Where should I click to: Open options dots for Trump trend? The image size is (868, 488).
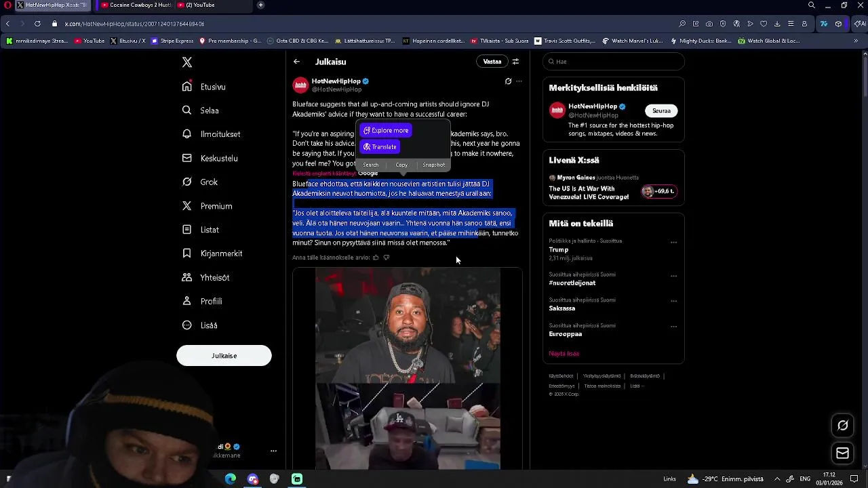[673, 242]
